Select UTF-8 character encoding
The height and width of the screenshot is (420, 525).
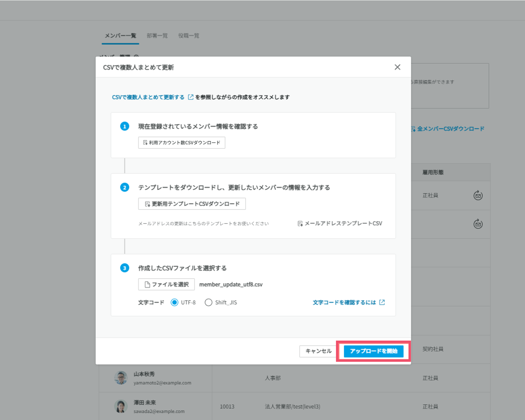[x=174, y=302]
